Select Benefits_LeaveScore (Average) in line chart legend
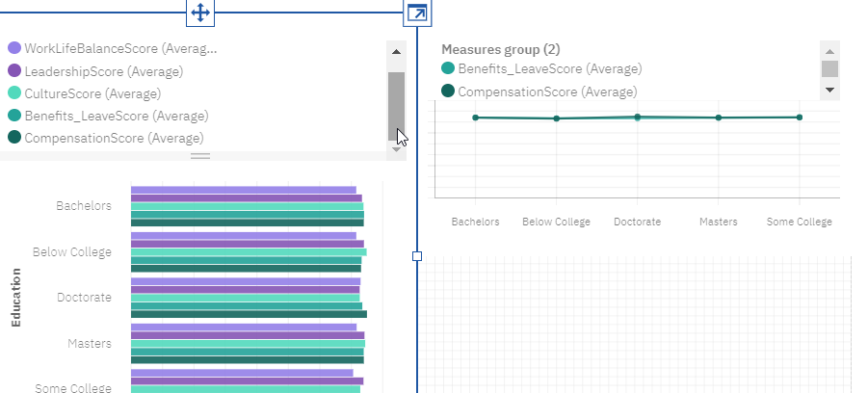Image resolution: width=868 pixels, height=393 pixels. pyautogui.click(x=550, y=68)
